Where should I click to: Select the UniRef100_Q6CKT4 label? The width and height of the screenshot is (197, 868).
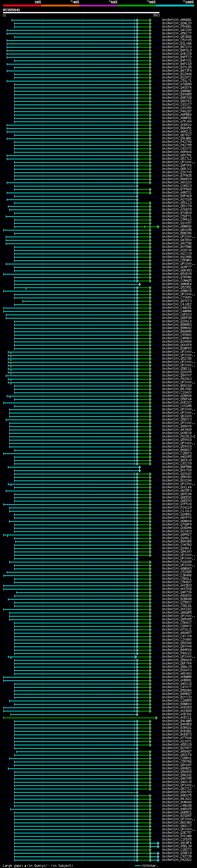pos(177,755)
